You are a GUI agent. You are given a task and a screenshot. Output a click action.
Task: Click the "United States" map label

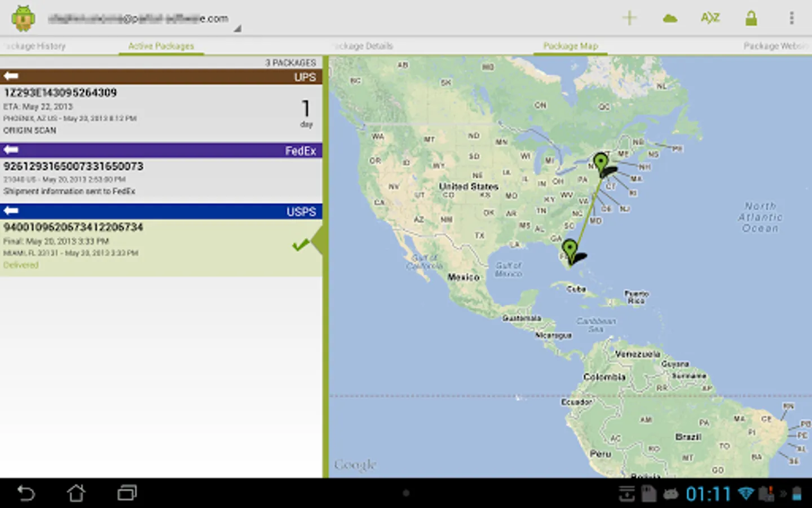click(469, 186)
